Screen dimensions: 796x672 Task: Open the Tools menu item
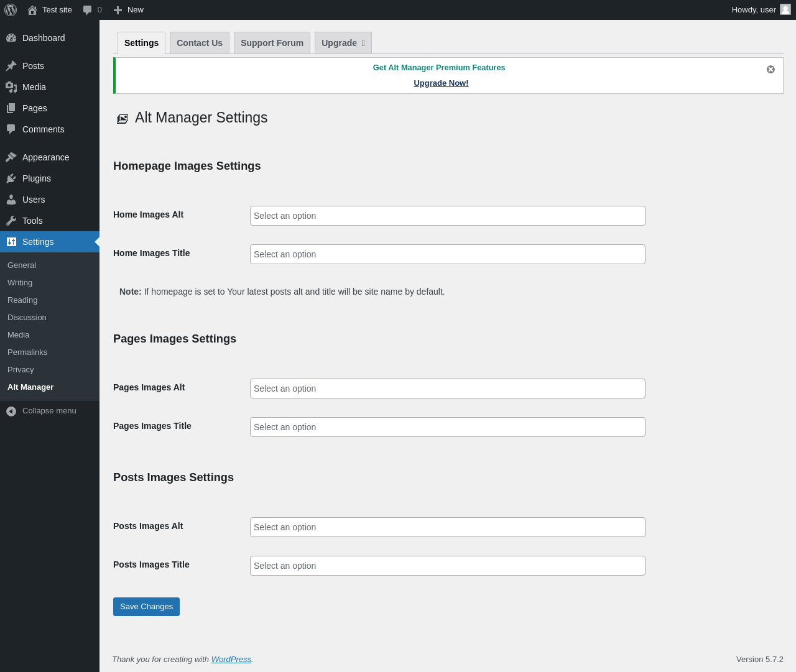pyautogui.click(x=50, y=221)
